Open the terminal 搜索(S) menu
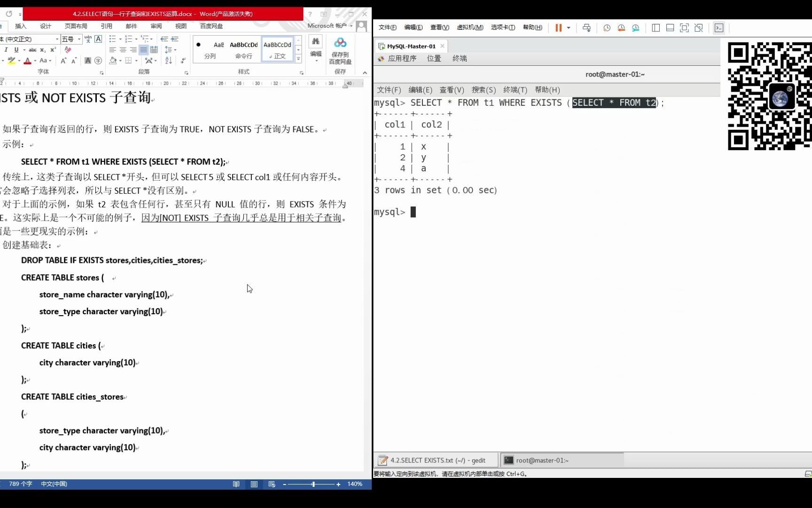 pyautogui.click(x=484, y=90)
